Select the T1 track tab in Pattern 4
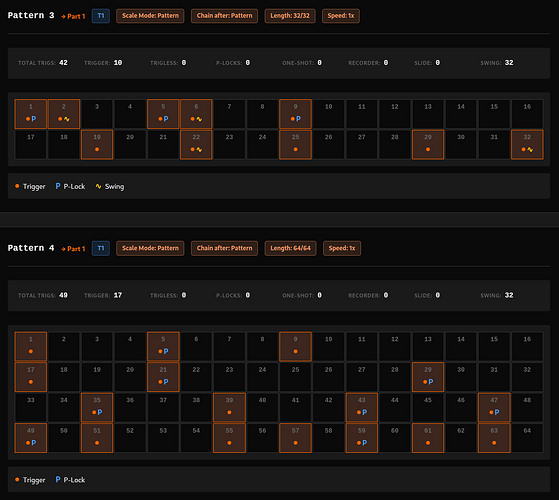 pos(101,248)
